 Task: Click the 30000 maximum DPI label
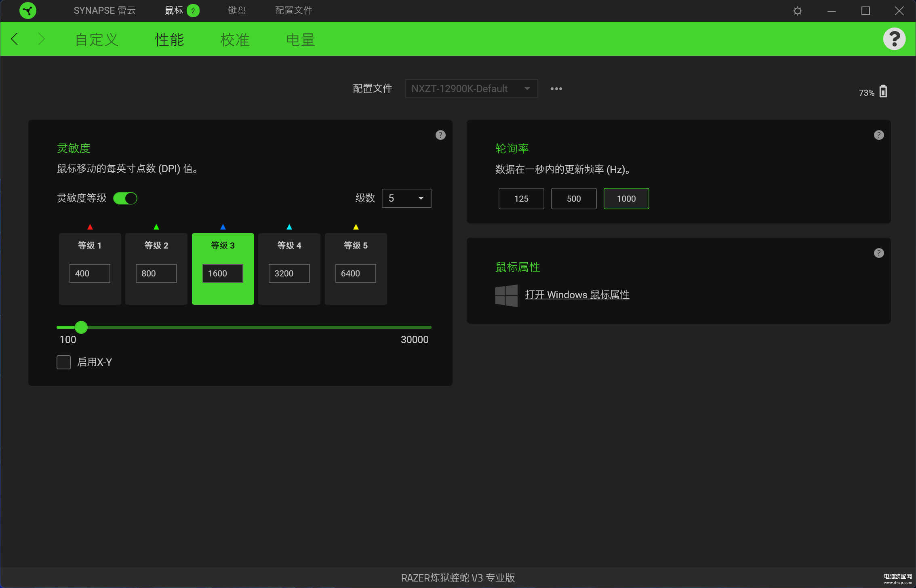point(415,339)
